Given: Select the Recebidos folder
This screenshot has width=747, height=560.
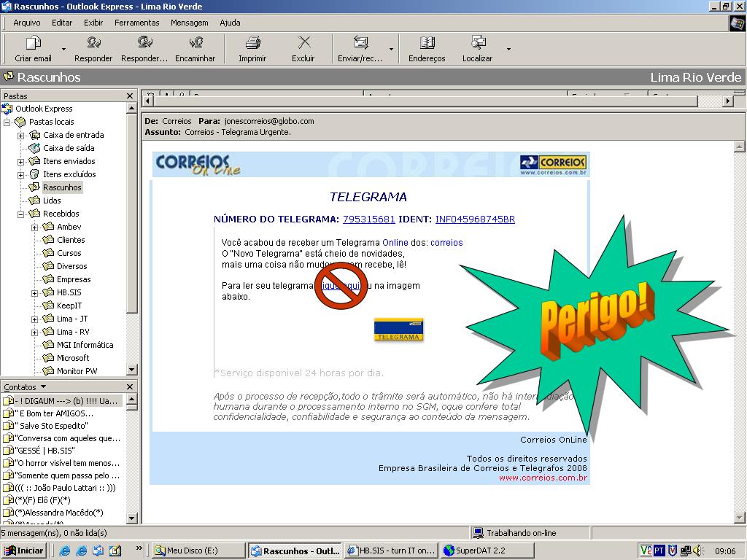Looking at the screenshot, I should pyautogui.click(x=61, y=214).
